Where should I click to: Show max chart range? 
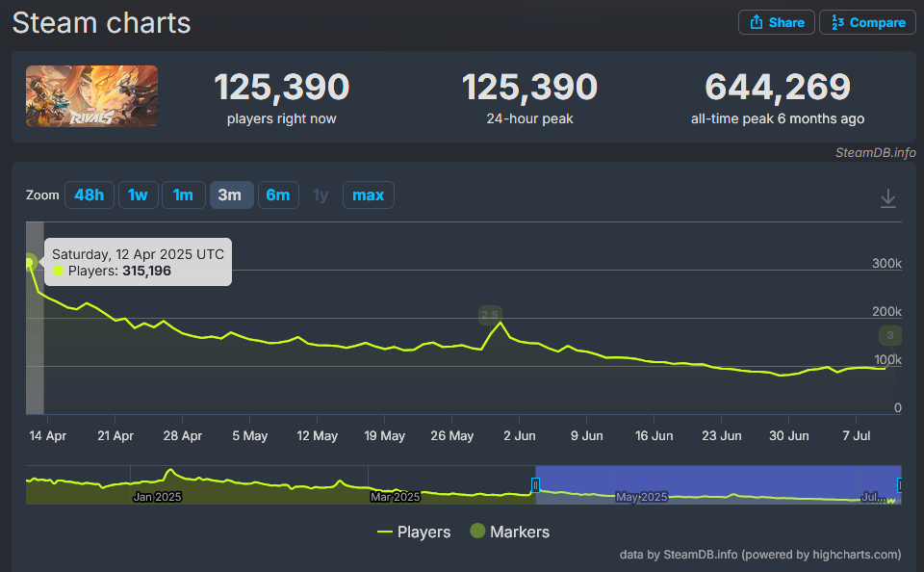click(369, 195)
